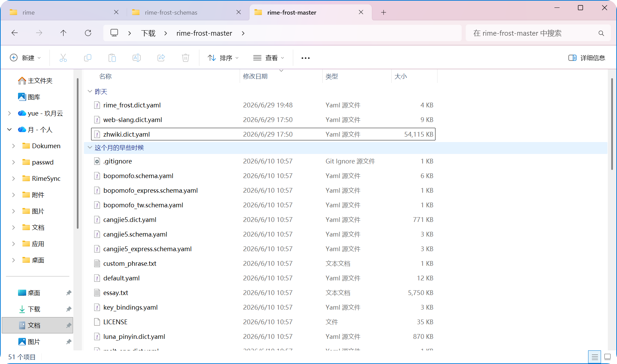
Task: Click the Delete trash can icon
Action: tap(186, 58)
